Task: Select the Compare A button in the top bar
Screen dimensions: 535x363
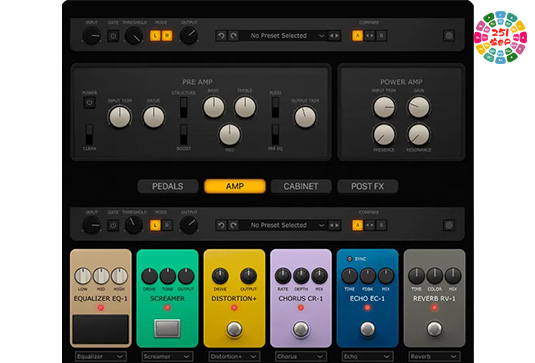Action: [x=357, y=35]
